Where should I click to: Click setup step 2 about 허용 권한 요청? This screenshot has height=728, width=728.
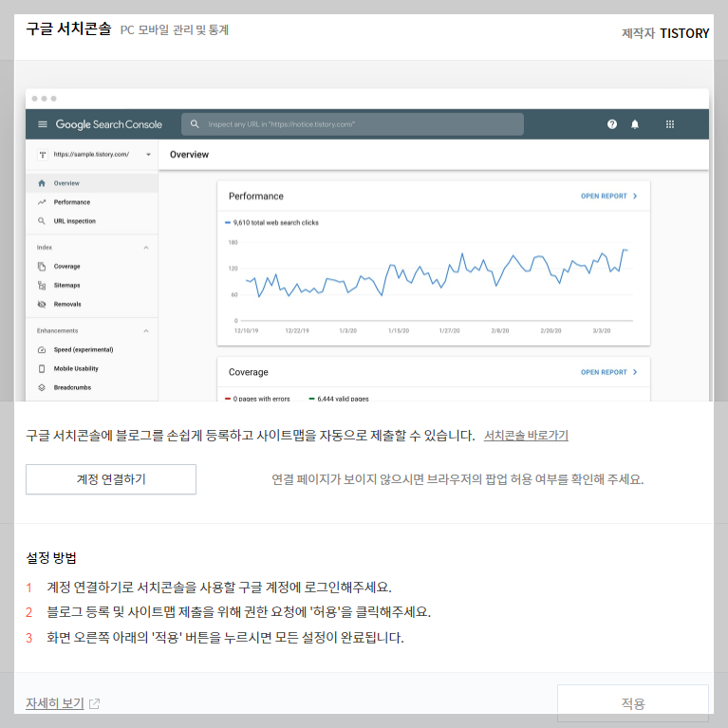229,612
